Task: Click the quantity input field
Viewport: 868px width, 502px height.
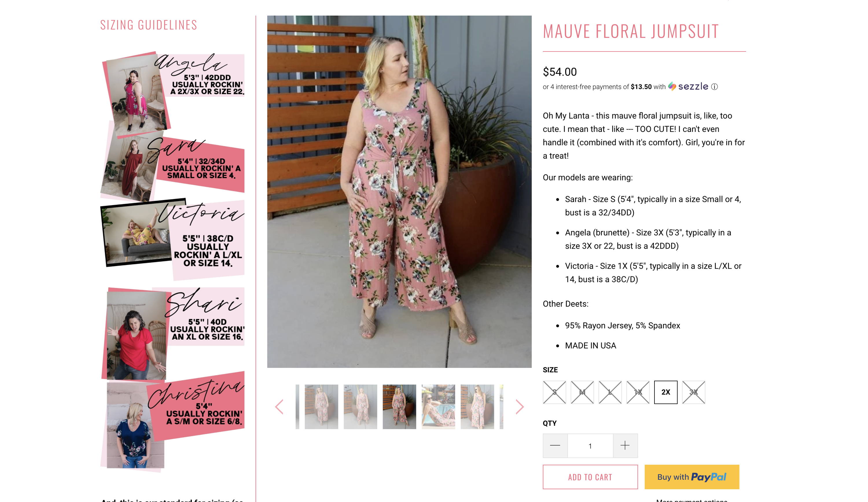Action: click(590, 446)
